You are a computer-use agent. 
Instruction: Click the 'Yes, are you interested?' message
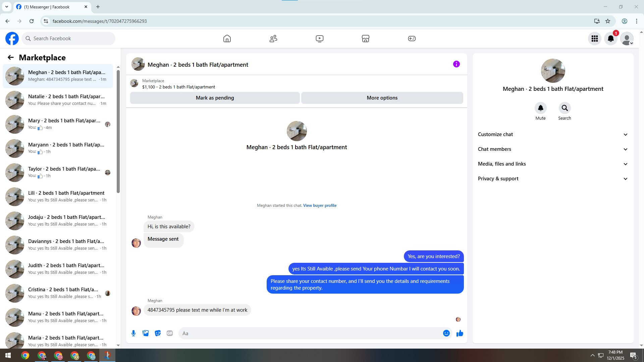(434, 256)
